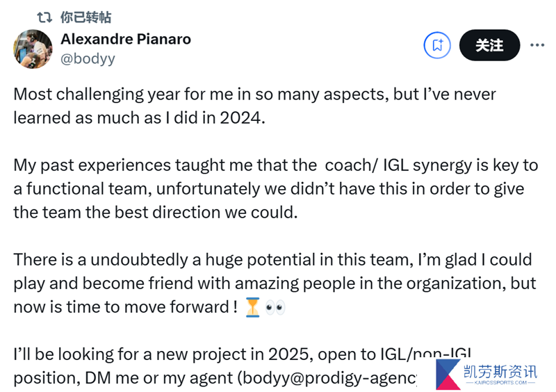The image size is (556, 392).
Task: Open the Alexandre Pianaro display name link
Action: click(x=126, y=39)
